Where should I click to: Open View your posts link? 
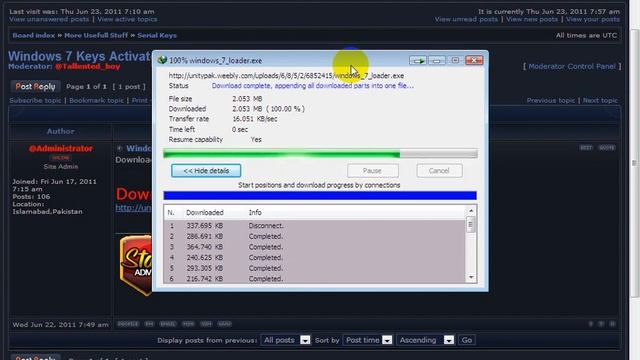593,19
